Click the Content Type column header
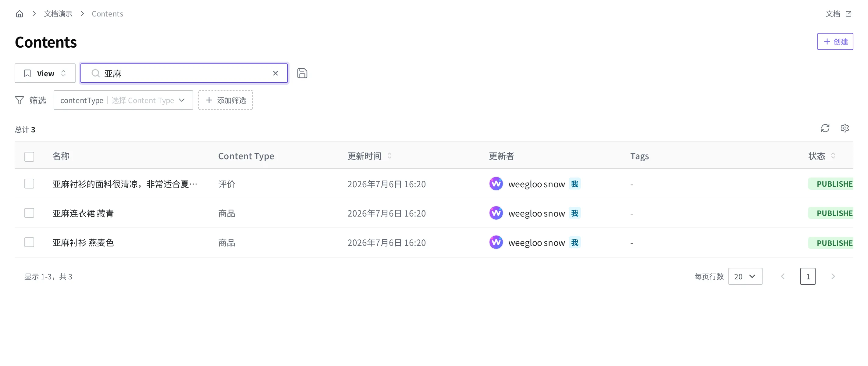868x366 pixels. [x=246, y=156]
